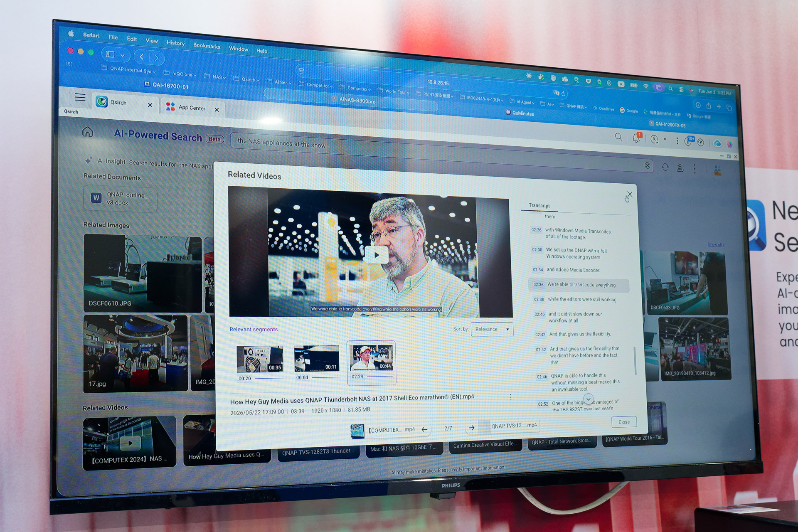Jump to transcript line at 02:46

click(579, 382)
